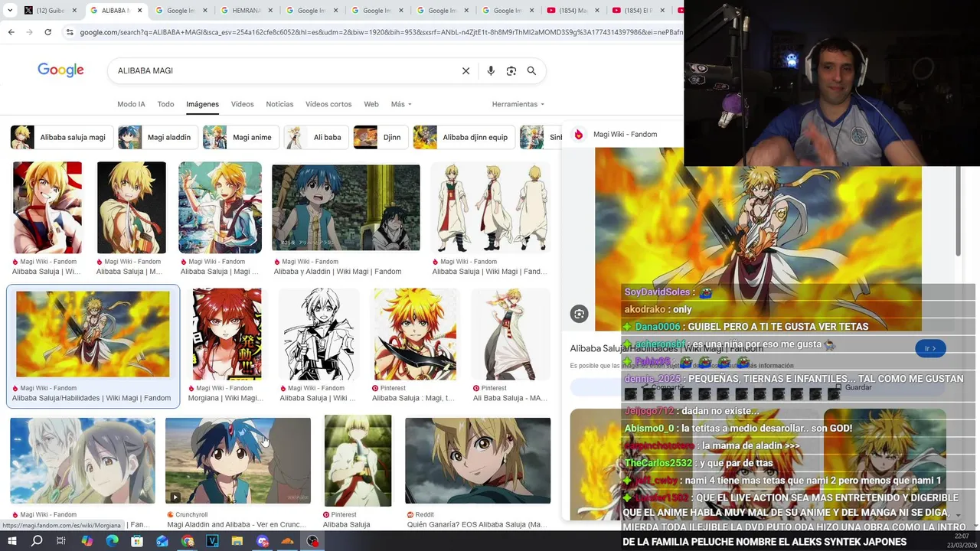Click Guardar in the preview panel
Viewport: 980px width, 551px height.
click(853, 387)
